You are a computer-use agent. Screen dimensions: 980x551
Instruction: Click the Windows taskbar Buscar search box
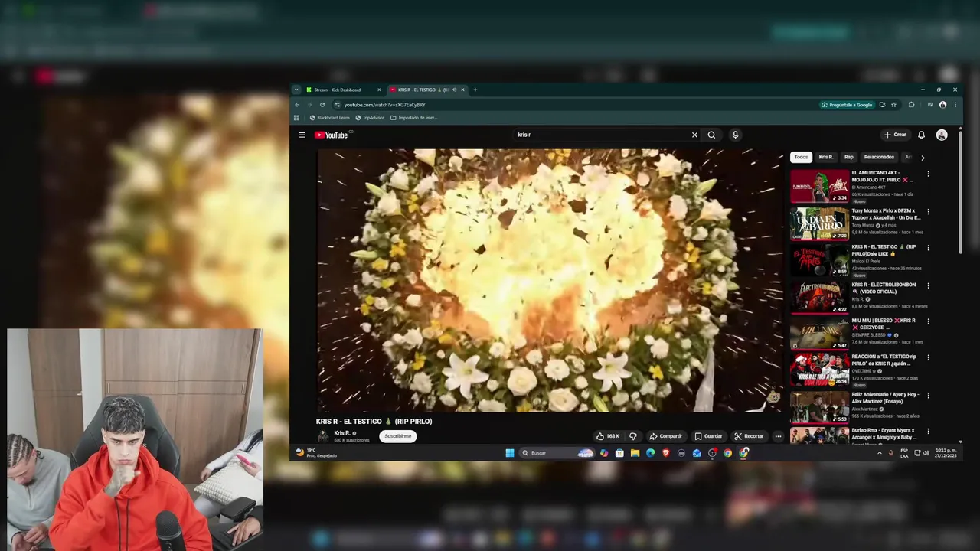tap(557, 453)
